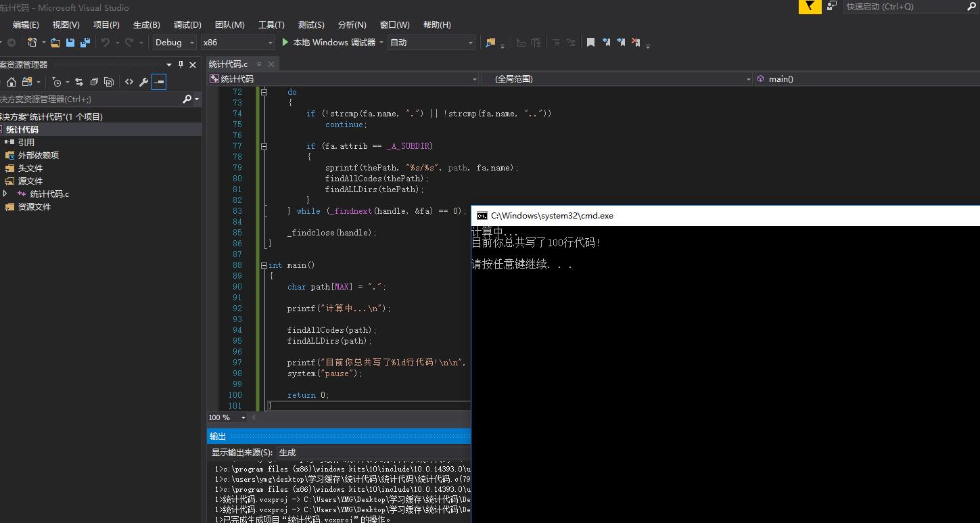Open the 调试(D) menu

(187, 25)
